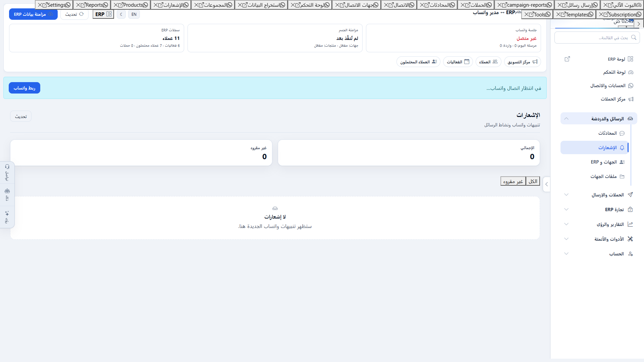Expand the تجارة ERP sidebar section
Screen dimensions: 644x362
(x=599, y=209)
